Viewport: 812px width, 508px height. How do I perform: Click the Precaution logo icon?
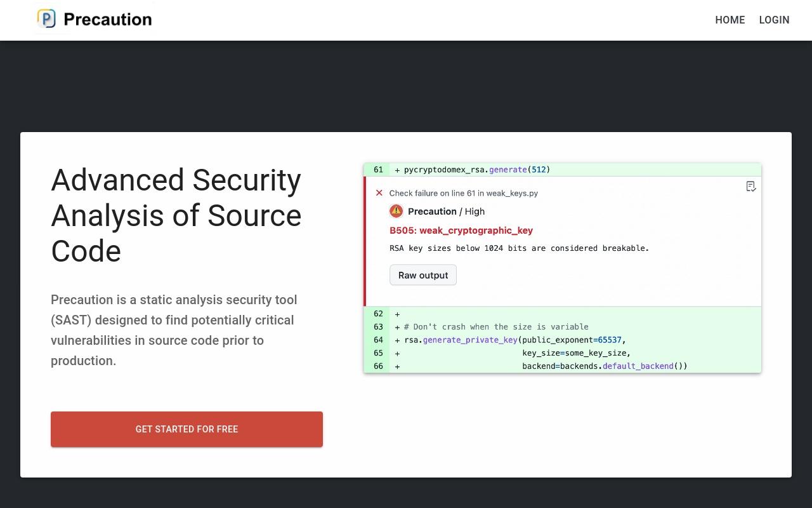click(x=46, y=19)
